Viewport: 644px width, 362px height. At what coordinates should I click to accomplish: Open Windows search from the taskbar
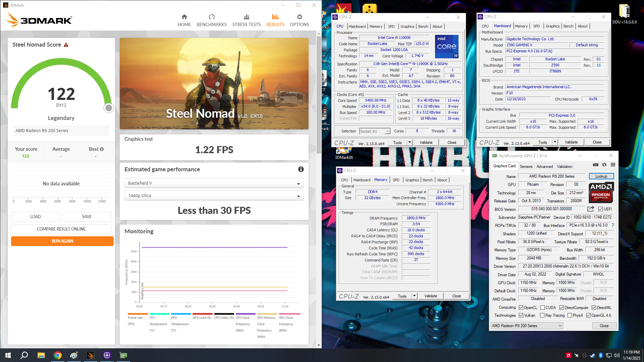click(24, 355)
